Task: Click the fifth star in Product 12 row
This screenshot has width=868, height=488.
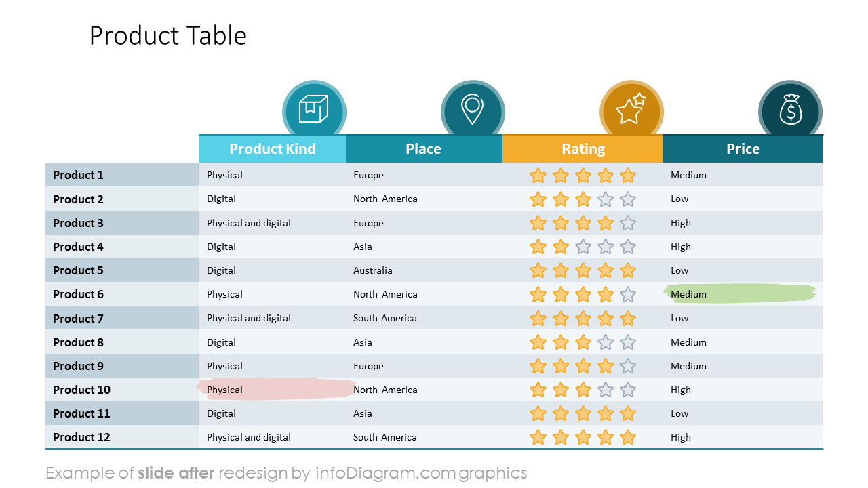Action: tap(628, 437)
